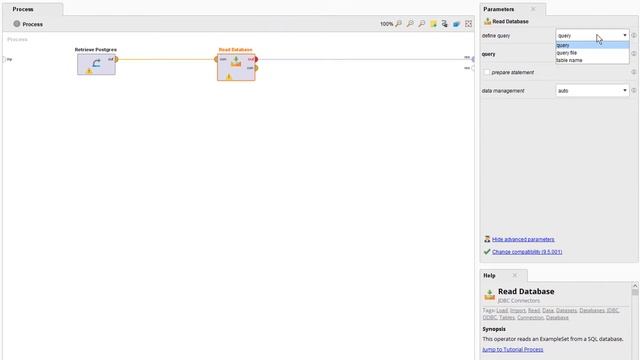The image size is (640, 360).
Task: Click the 'data management' parameter label
Action: click(503, 91)
